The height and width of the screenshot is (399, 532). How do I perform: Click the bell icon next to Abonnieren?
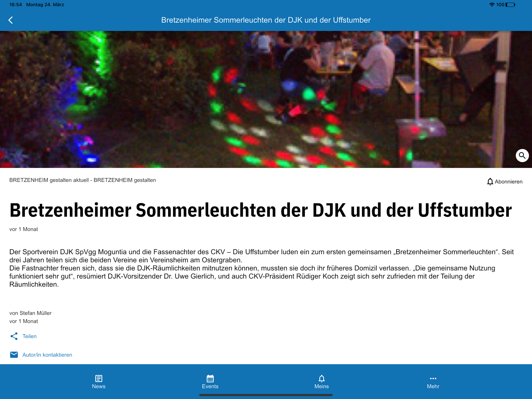490,182
